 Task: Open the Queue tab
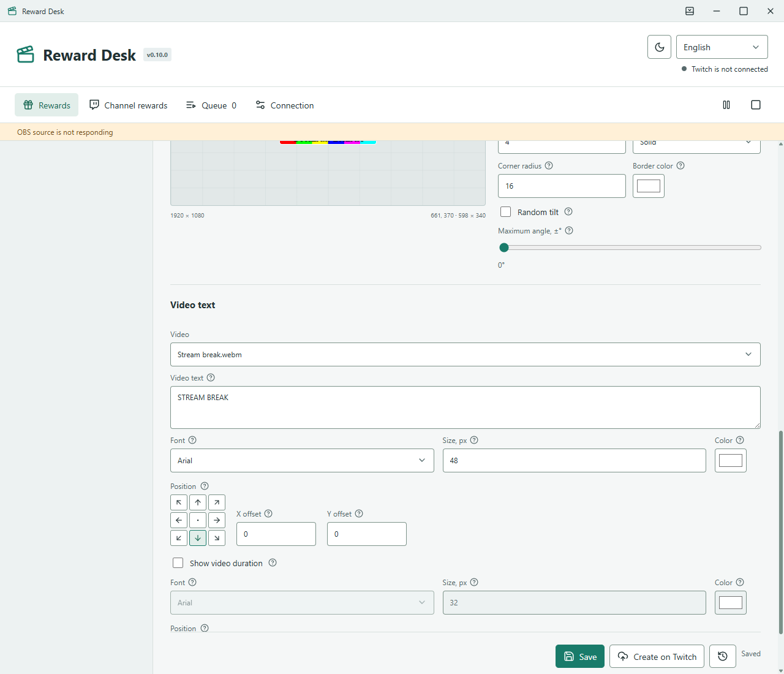[x=211, y=105]
